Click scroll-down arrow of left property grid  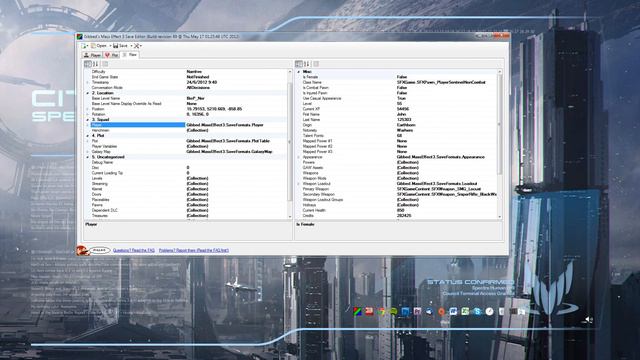tap(290, 217)
